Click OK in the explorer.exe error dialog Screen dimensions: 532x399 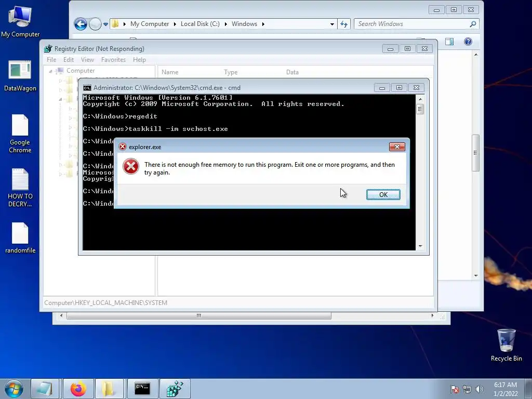click(x=383, y=194)
